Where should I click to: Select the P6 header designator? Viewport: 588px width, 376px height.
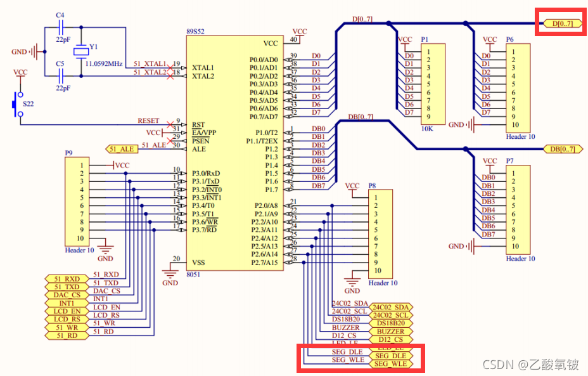(509, 39)
